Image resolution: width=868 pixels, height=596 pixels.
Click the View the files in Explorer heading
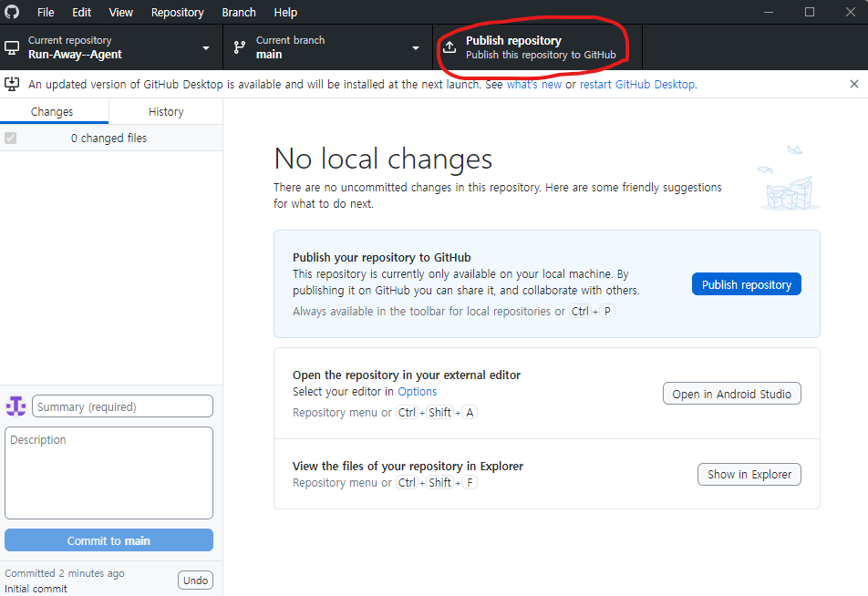(x=408, y=466)
